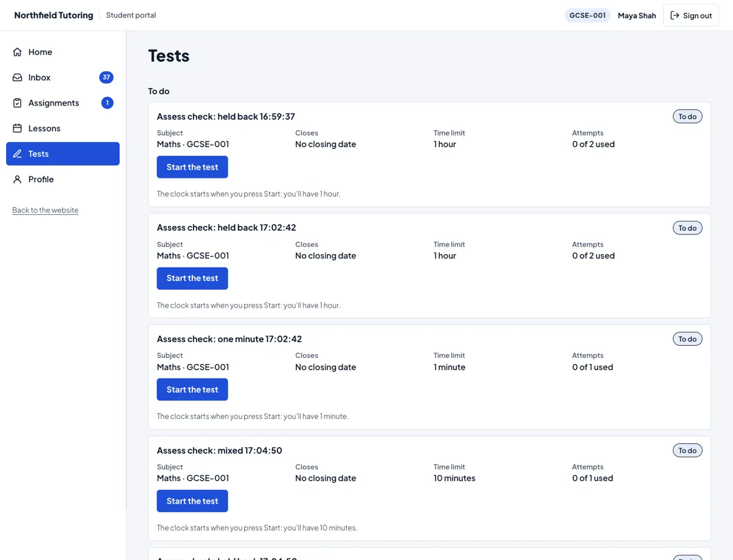
Task: Click the Northfield Tutoring logo text
Action: pyautogui.click(x=54, y=15)
